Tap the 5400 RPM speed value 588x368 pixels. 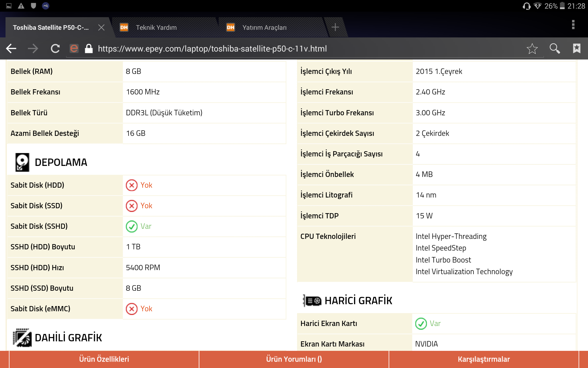pyautogui.click(x=143, y=268)
